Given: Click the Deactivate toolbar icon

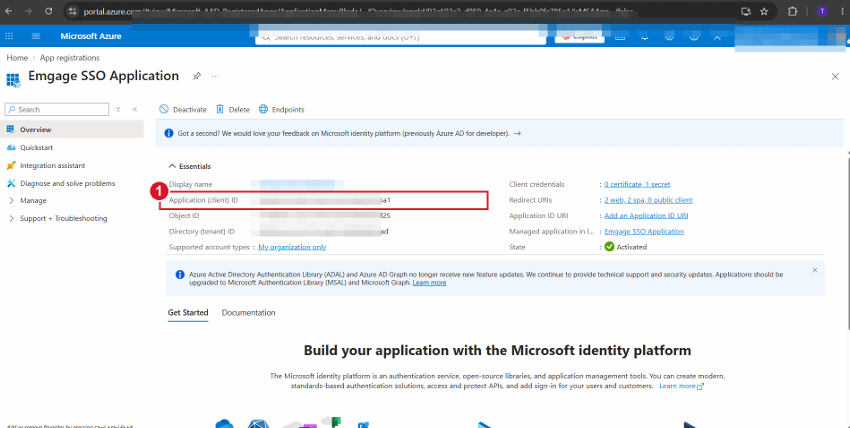Looking at the screenshot, I should click(x=164, y=109).
